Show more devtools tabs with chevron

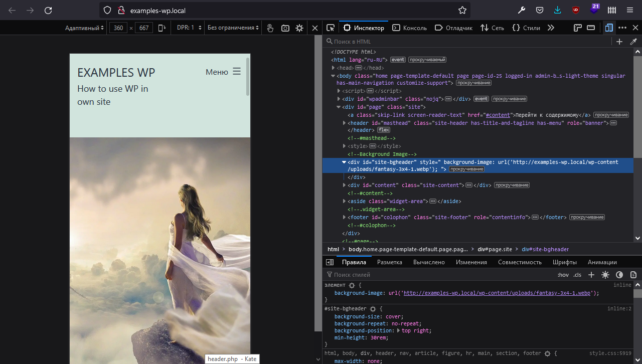pyautogui.click(x=551, y=28)
